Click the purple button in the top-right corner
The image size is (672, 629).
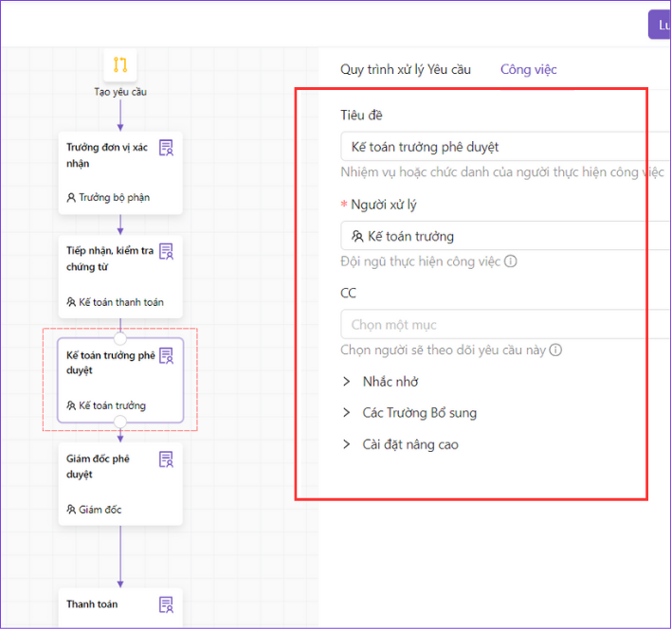[660, 23]
